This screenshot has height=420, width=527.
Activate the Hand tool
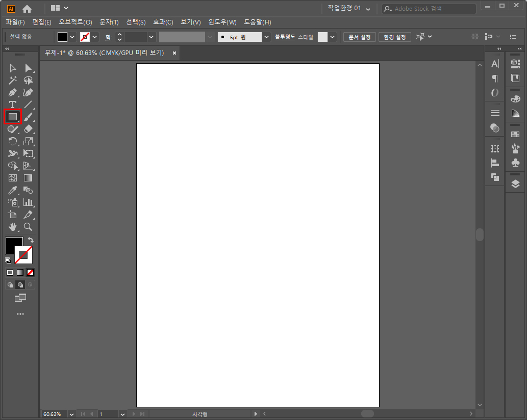13,227
